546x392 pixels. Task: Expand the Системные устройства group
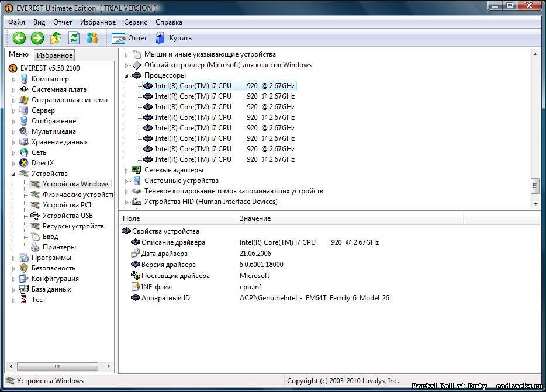coord(127,181)
